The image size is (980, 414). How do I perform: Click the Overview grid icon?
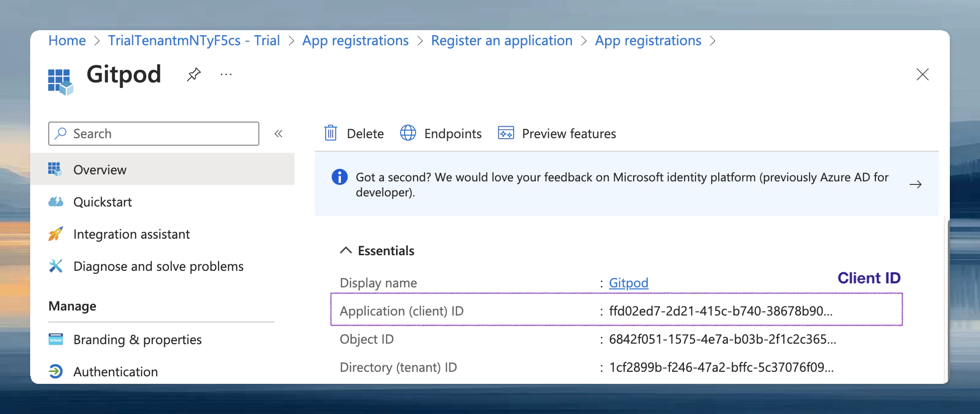coord(55,169)
